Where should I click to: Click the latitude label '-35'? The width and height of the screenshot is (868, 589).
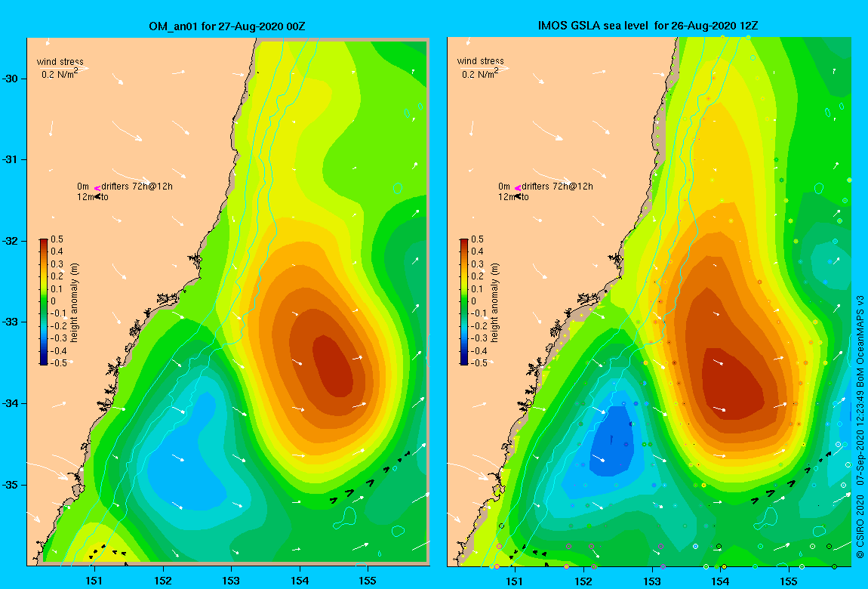[x=11, y=485]
